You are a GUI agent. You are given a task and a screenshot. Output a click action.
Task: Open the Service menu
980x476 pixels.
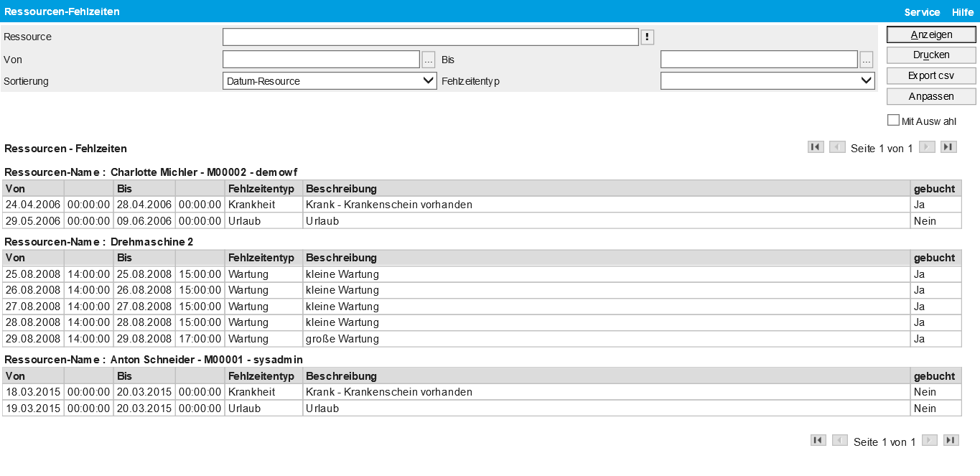(922, 12)
